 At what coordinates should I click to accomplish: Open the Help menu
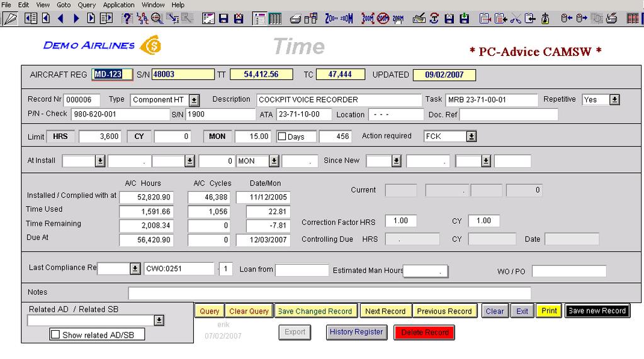click(x=178, y=5)
